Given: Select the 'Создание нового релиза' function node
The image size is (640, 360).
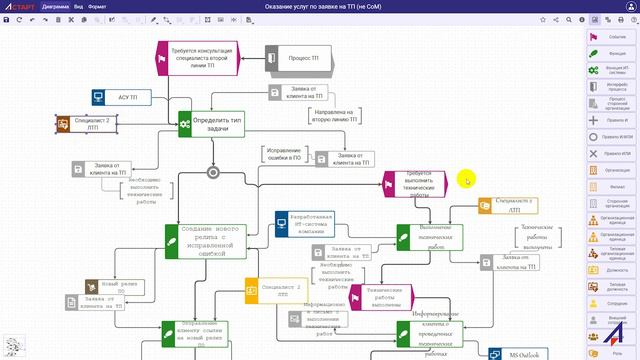Looking at the screenshot, I should pos(206,241).
